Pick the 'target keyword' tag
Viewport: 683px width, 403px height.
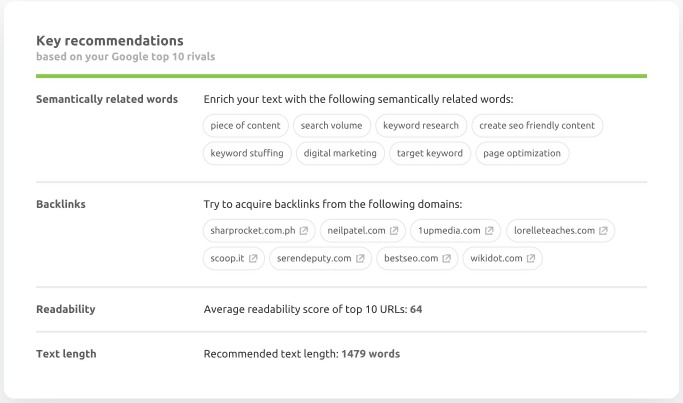[x=430, y=153]
